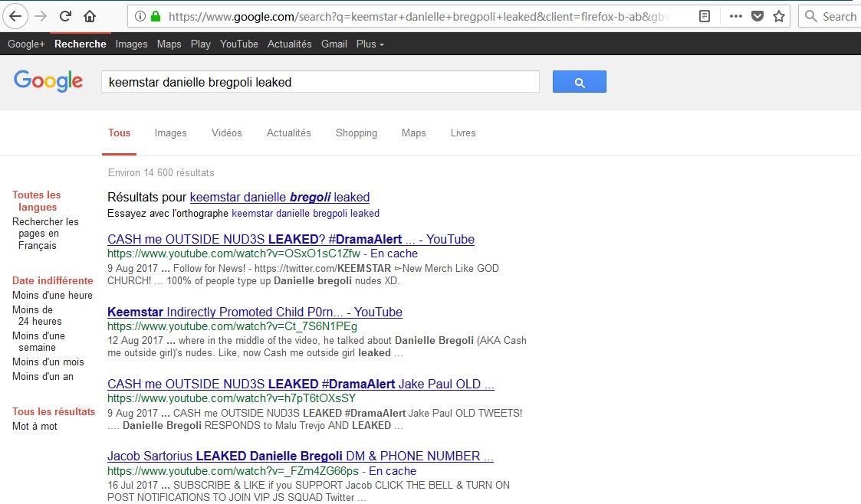Switch to the Images results tab

(170, 133)
